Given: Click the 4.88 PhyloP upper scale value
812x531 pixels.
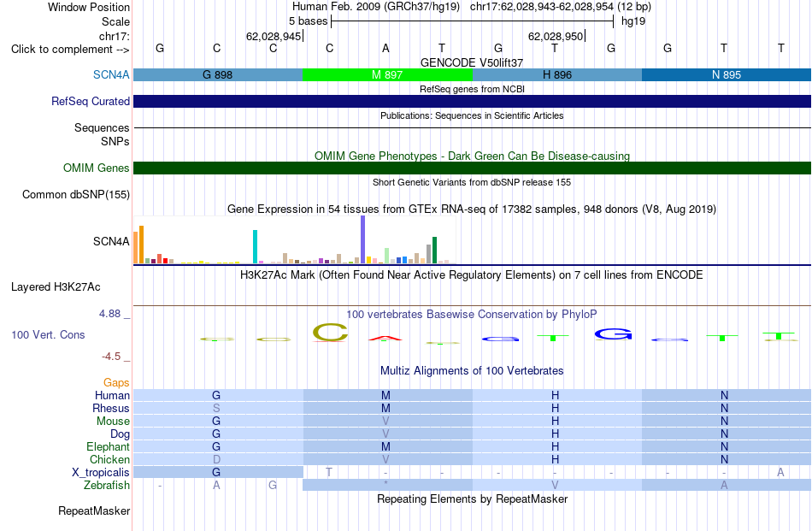Looking at the screenshot, I should tap(109, 314).
